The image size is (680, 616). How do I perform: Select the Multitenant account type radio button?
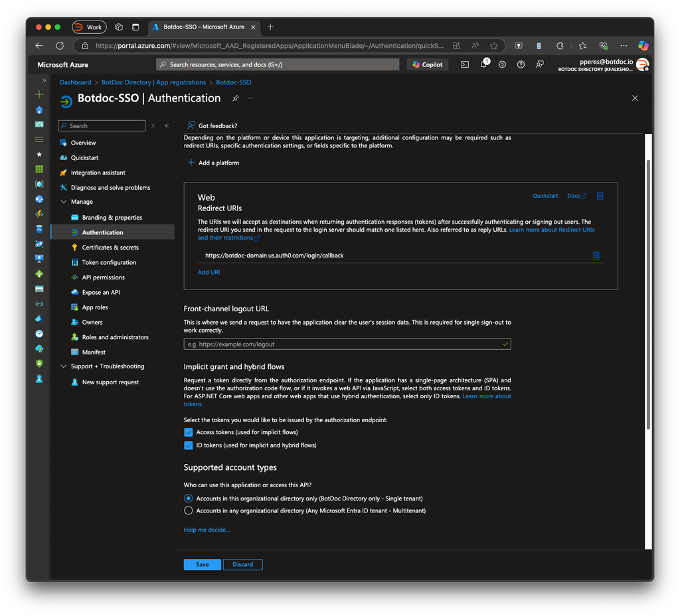pos(189,510)
